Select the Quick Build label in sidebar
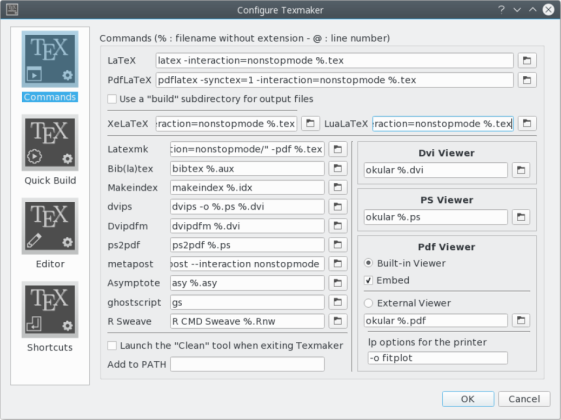 coord(50,180)
